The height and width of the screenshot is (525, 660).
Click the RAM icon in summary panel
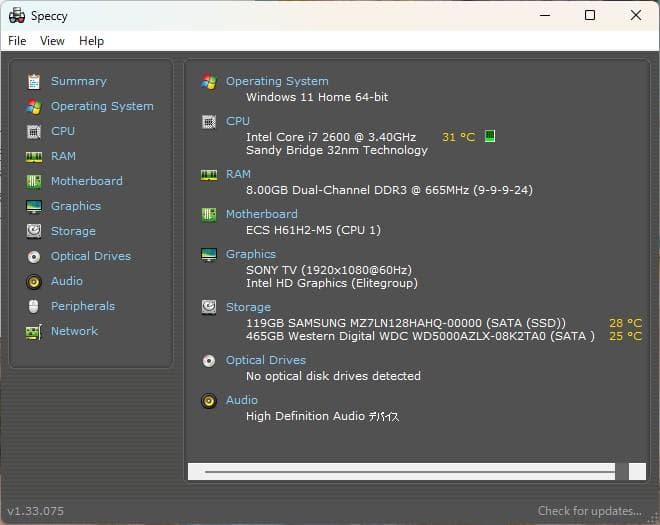pos(209,174)
